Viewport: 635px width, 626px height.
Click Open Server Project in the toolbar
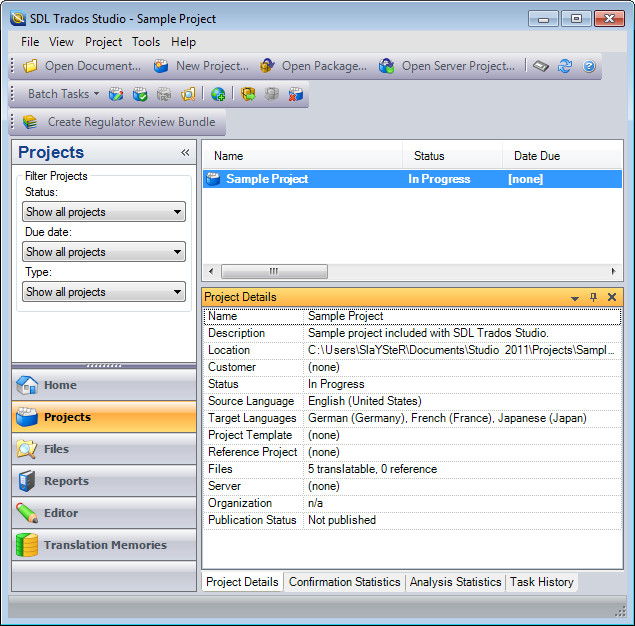point(447,66)
